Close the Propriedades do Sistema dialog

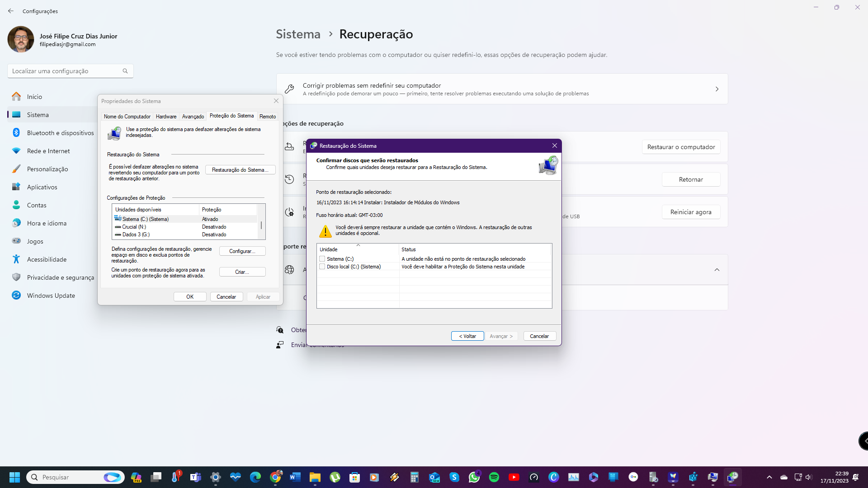pos(276,101)
